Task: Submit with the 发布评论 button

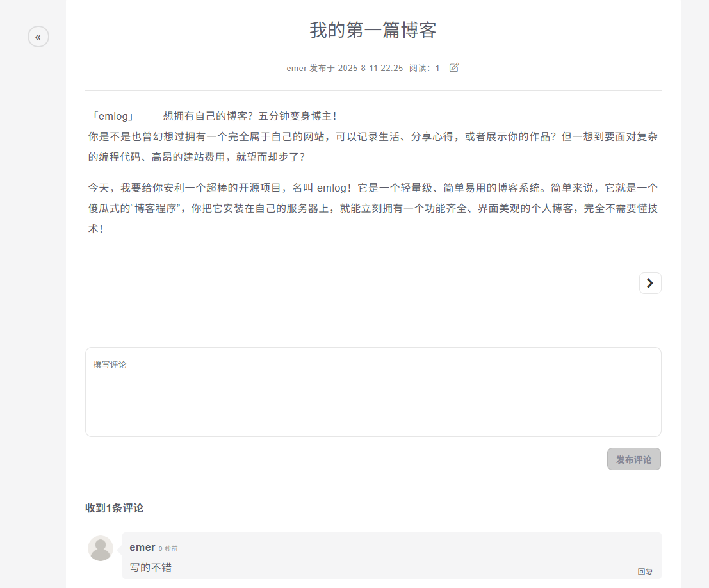Action: 634,459
